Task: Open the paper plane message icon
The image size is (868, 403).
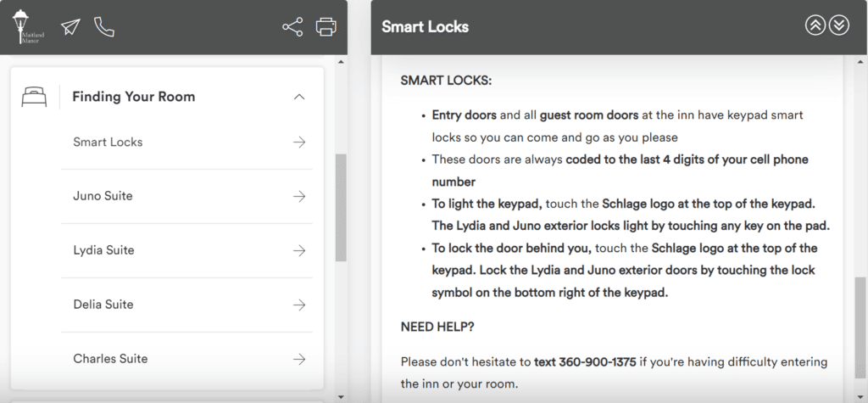Action: click(x=70, y=27)
